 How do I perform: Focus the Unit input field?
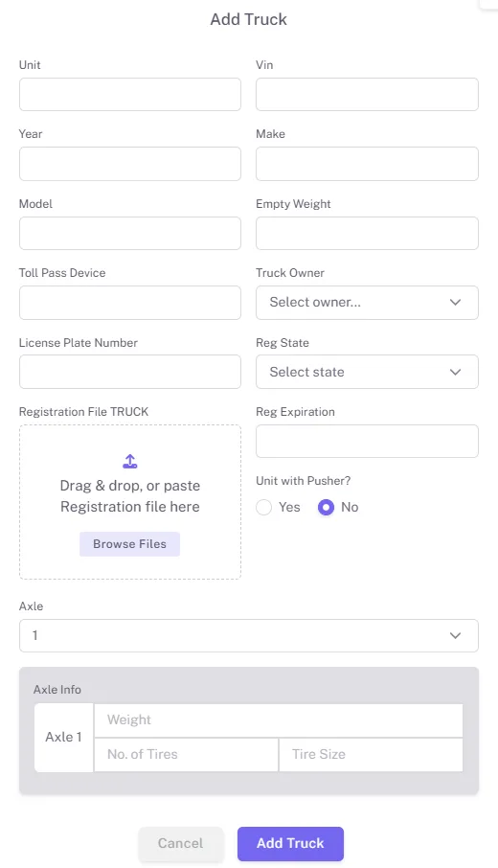[130, 94]
